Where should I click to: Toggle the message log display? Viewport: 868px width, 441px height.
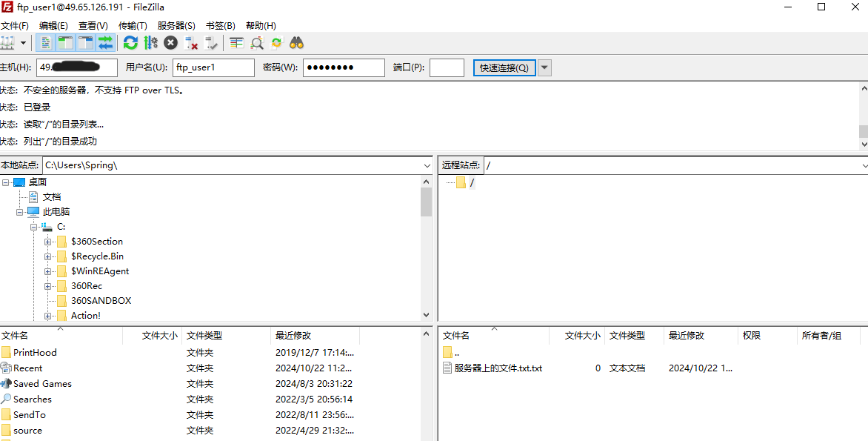click(46, 42)
